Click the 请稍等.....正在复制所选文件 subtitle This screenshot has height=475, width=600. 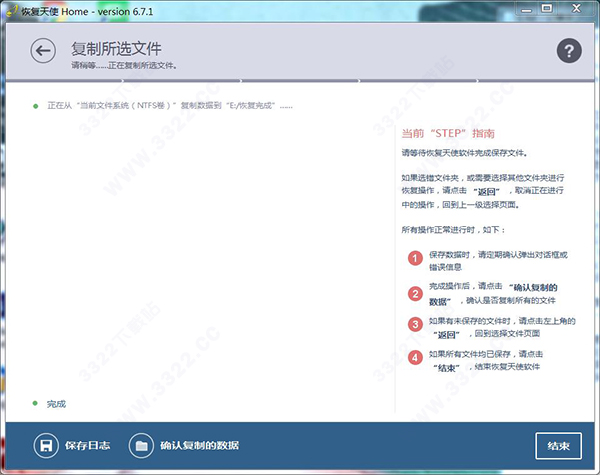click(x=124, y=65)
